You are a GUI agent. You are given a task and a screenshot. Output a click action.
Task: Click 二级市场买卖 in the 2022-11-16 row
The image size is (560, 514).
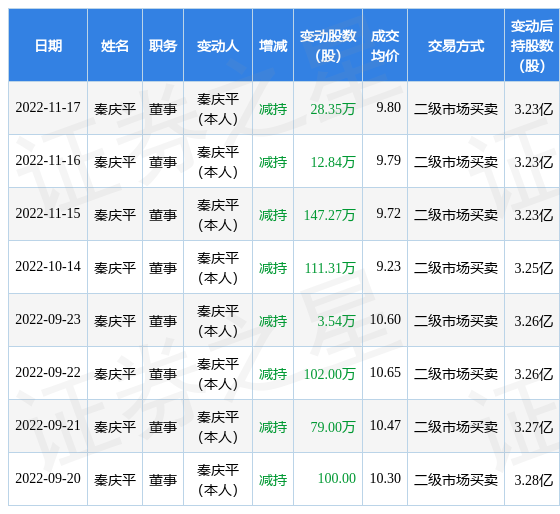point(456,162)
